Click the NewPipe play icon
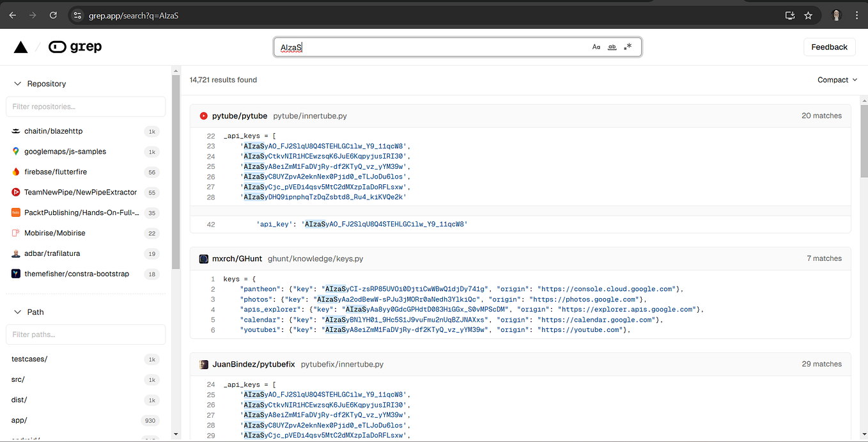 [x=16, y=192]
